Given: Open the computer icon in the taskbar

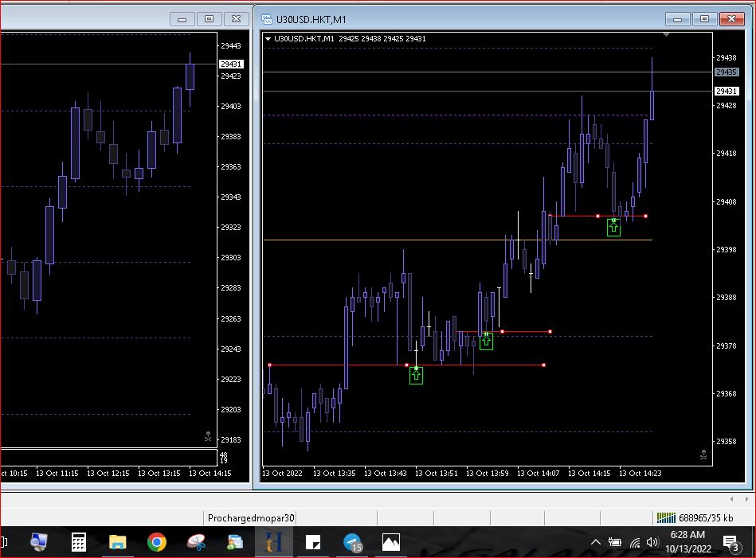Looking at the screenshot, I should [38, 542].
